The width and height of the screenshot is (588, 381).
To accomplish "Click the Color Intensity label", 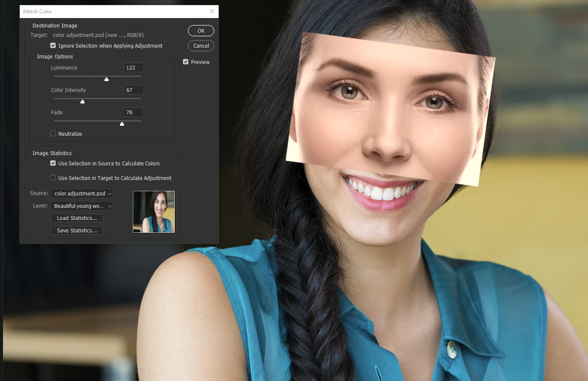I will point(68,90).
